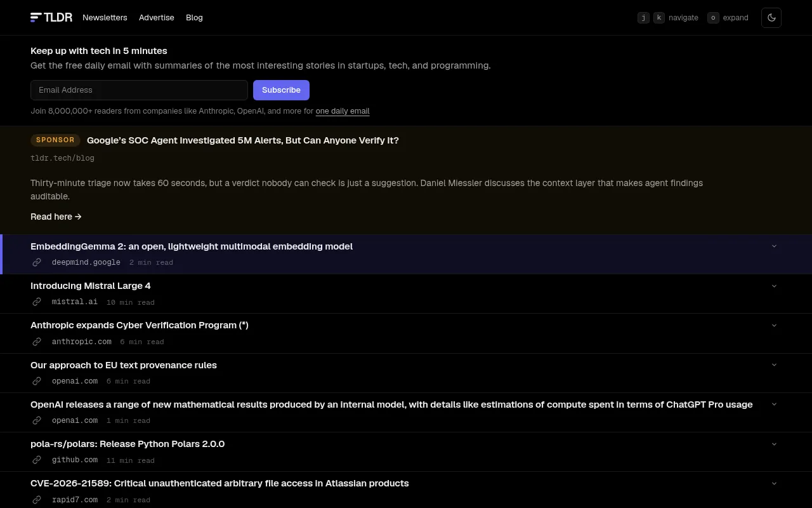Open the OpenAI mathematical results headline
The height and width of the screenshot is (508, 812).
[x=391, y=404]
